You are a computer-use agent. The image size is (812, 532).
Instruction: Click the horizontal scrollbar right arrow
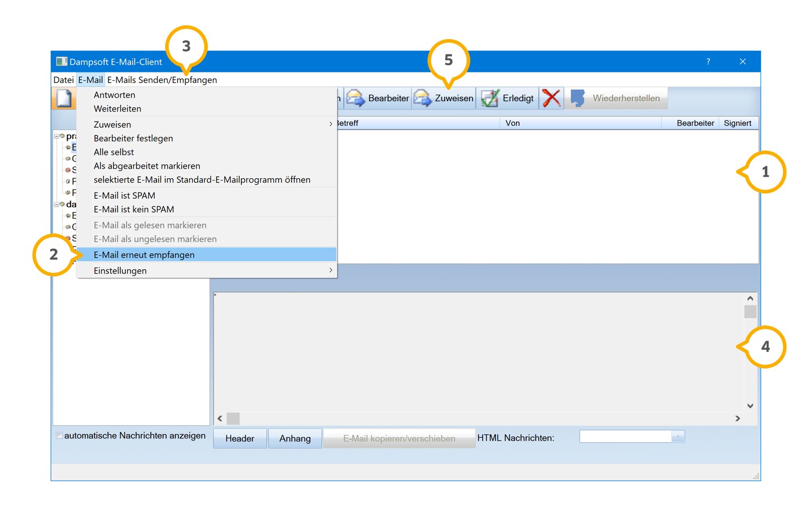coord(737,418)
